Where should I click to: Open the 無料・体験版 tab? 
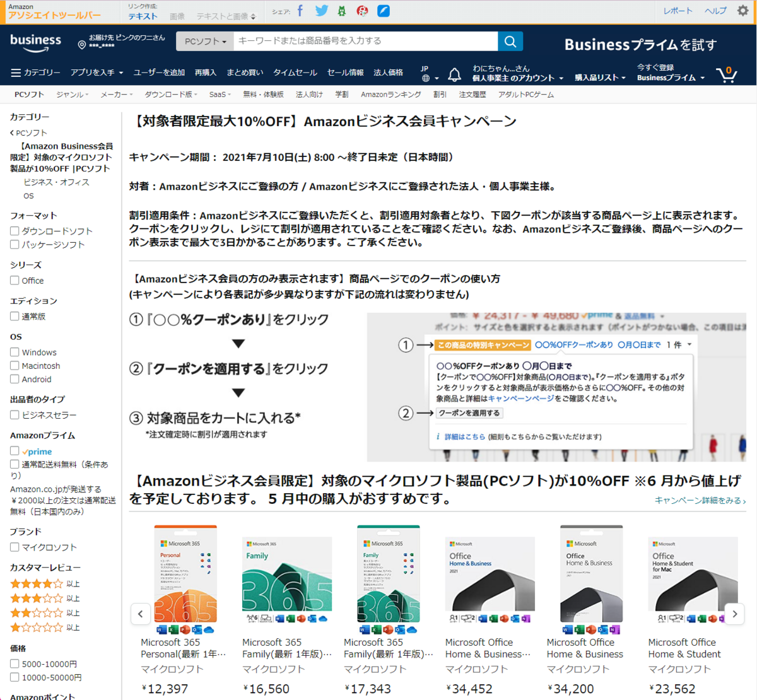coord(264,95)
